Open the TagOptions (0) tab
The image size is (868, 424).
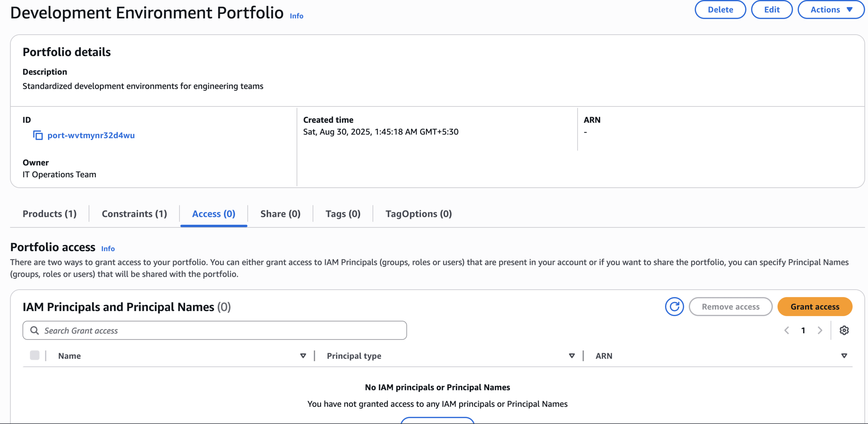[418, 214]
